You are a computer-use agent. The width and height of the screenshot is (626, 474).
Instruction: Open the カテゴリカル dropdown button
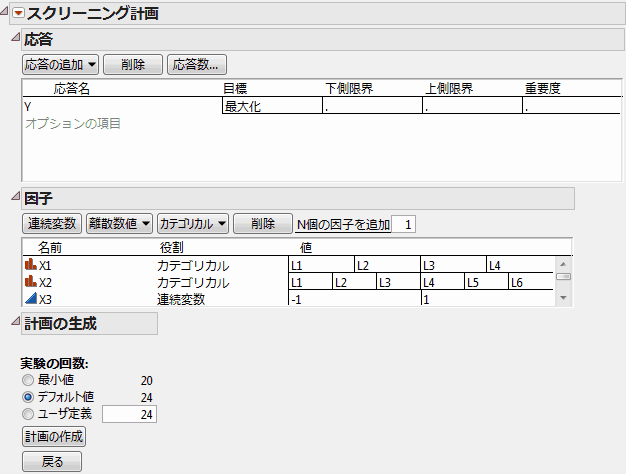193,224
